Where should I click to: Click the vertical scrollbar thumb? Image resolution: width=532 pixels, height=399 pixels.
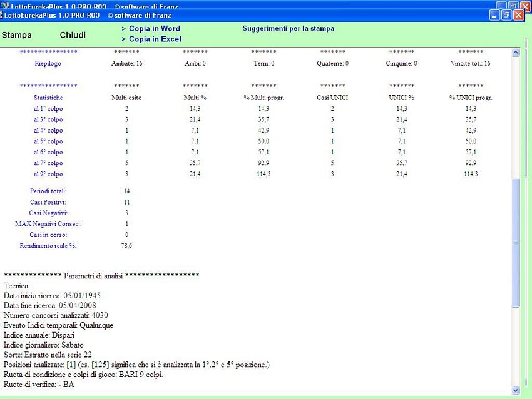[x=515, y=243]
